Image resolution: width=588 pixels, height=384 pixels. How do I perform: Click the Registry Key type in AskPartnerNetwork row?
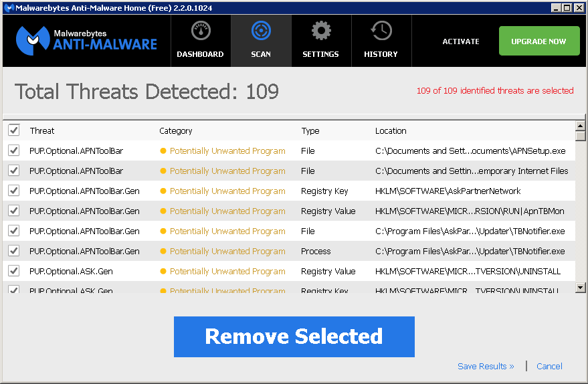point(324,191)
